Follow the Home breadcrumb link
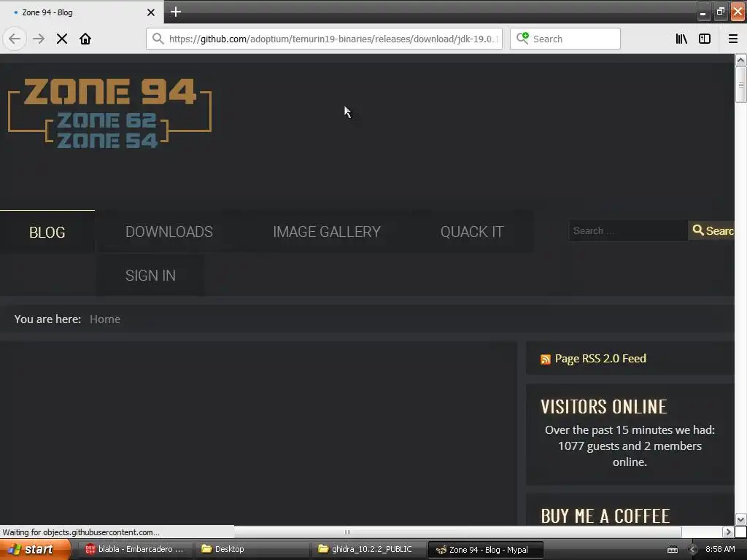 point(105,319)
